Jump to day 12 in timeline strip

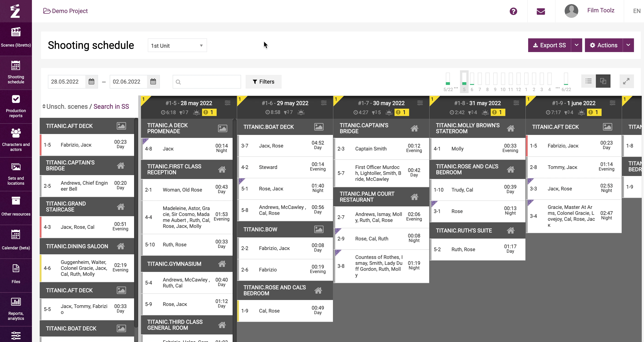coord(519,82)
